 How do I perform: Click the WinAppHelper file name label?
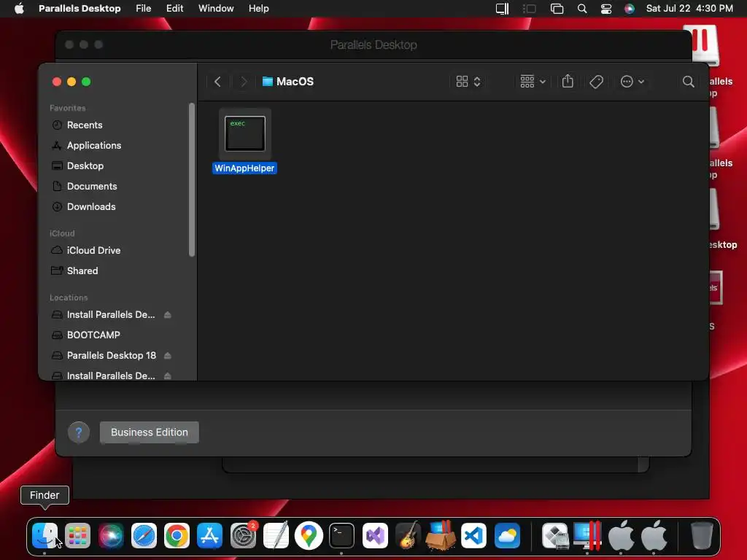click(244, 168)
